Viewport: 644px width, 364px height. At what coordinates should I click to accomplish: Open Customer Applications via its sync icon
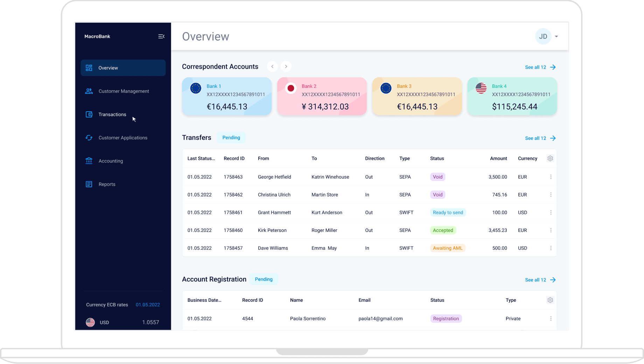click(x=89, y=138)
